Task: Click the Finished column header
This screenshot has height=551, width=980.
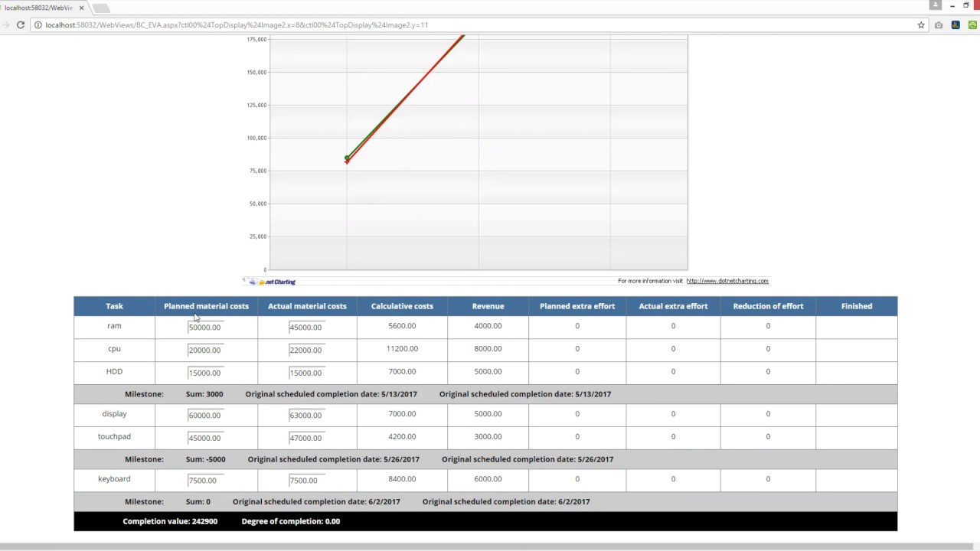Action: click(856, 306)
